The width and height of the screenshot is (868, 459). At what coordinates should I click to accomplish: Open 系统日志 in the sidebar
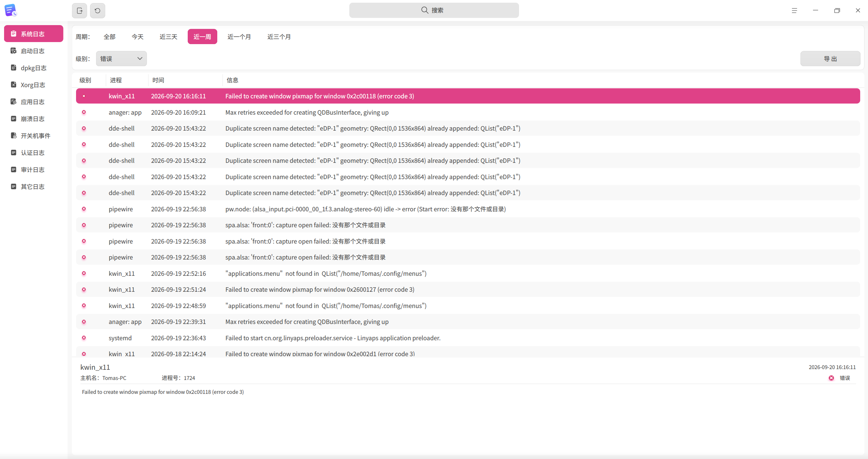pos(34,34)
